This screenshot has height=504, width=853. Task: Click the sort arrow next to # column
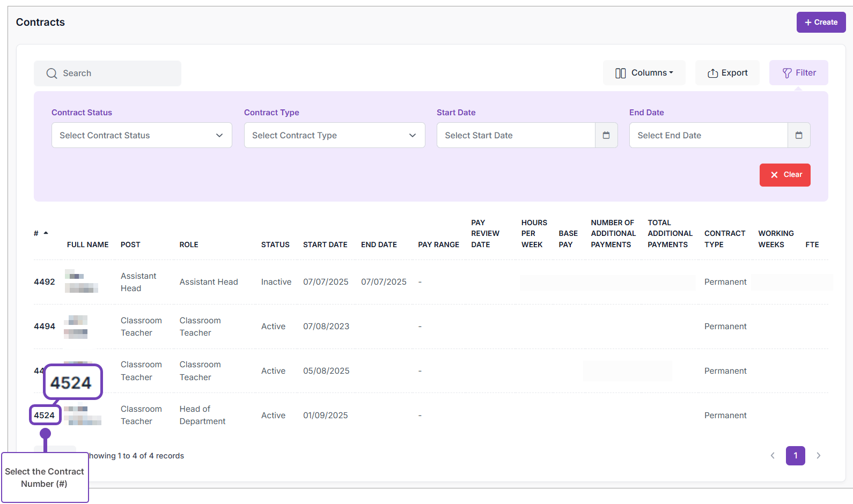(46, 233)
